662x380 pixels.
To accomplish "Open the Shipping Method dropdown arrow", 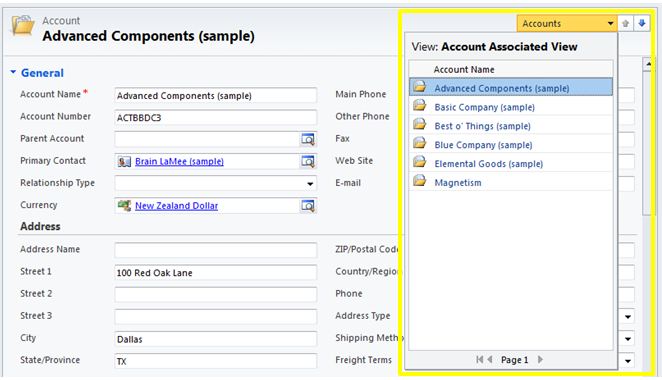I will coord(628,339).
